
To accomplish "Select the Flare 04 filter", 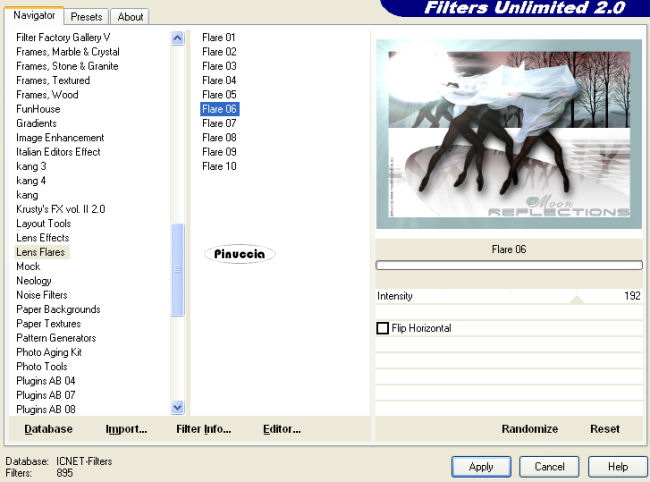I will (x=219, y=80).
